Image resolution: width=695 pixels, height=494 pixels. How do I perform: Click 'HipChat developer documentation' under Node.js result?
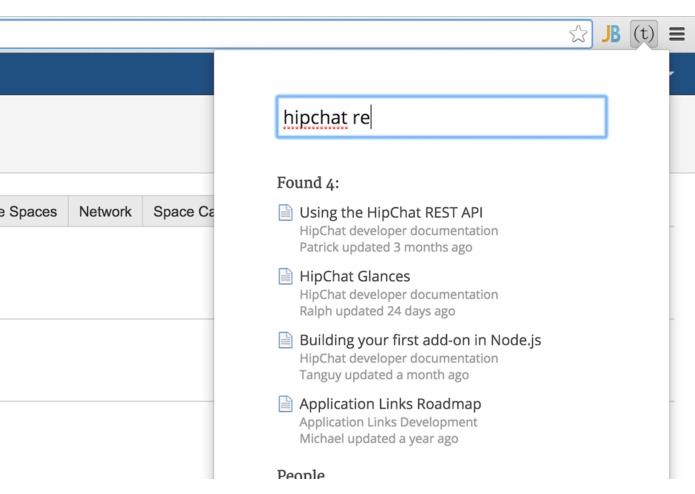coord(398,358)
